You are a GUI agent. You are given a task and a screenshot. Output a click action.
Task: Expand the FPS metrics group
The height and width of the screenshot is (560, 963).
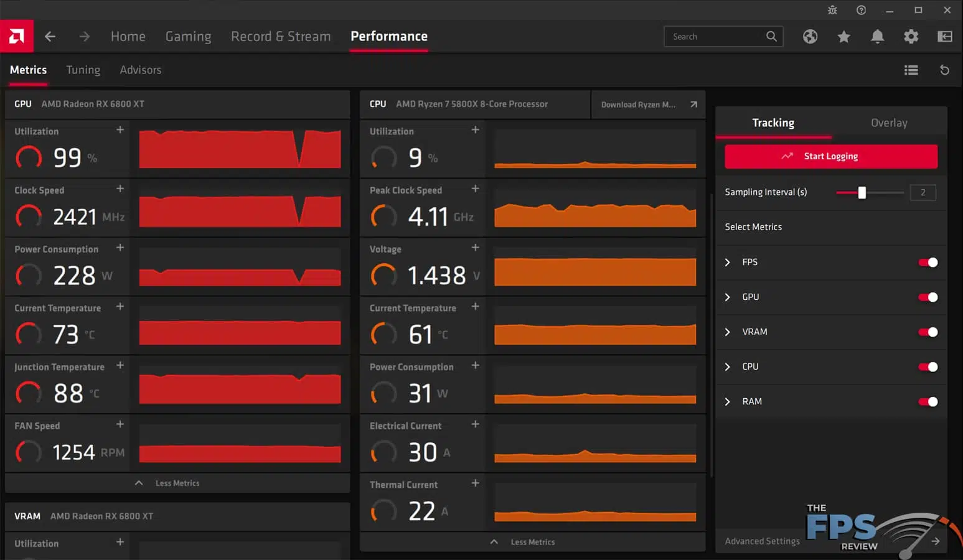(x=727, y=263)
